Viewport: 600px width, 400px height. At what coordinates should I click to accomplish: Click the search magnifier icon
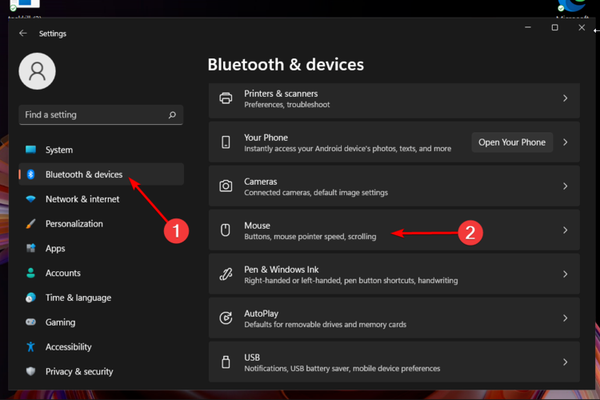coord(174,115)
